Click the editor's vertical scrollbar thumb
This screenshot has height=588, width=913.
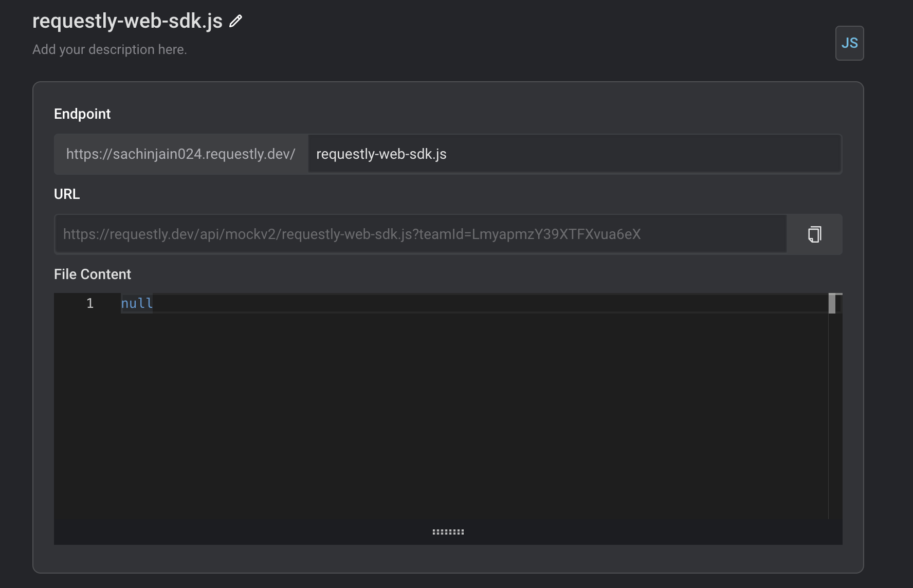pos(833,303)
